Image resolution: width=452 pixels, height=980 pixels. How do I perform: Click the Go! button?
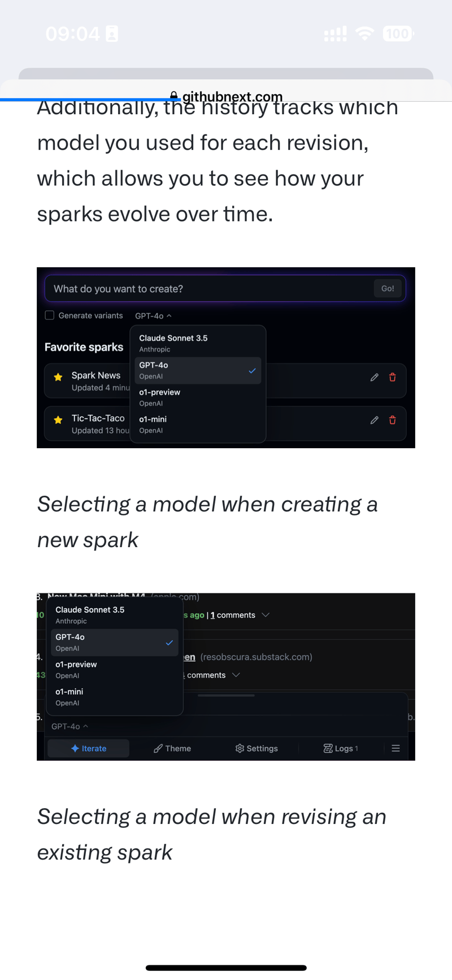(x=388, y=288)
